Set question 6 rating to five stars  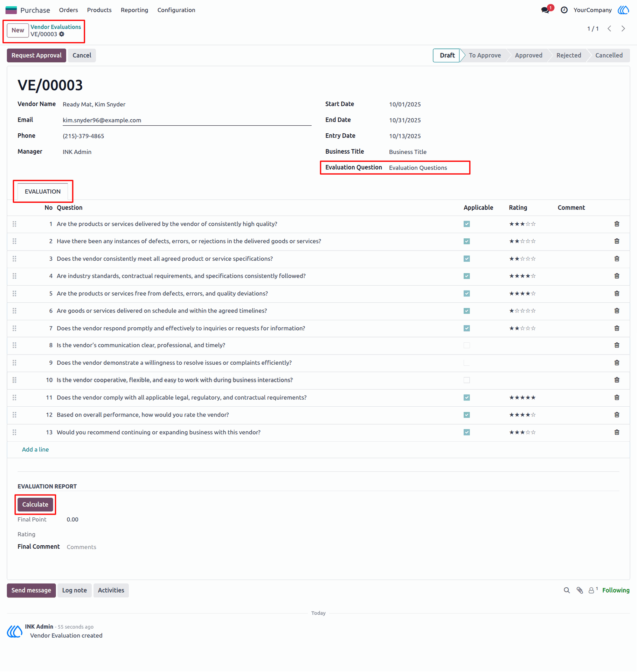point(533,311)
